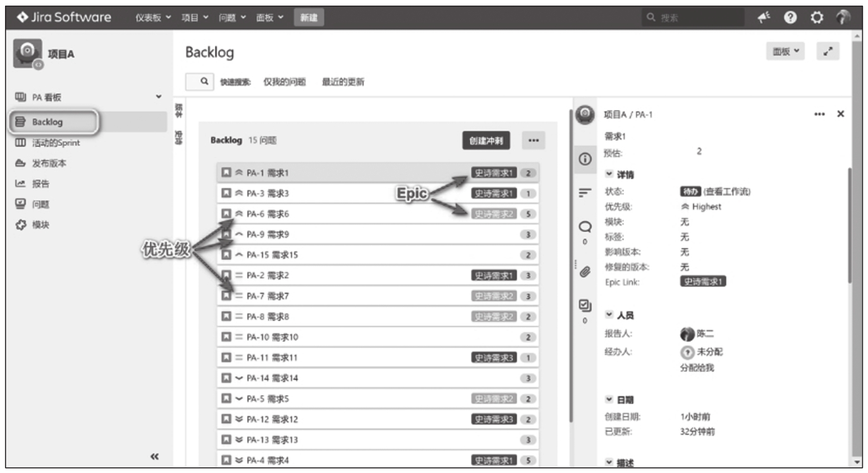Collapse the 详情 section

pos(620,175)
